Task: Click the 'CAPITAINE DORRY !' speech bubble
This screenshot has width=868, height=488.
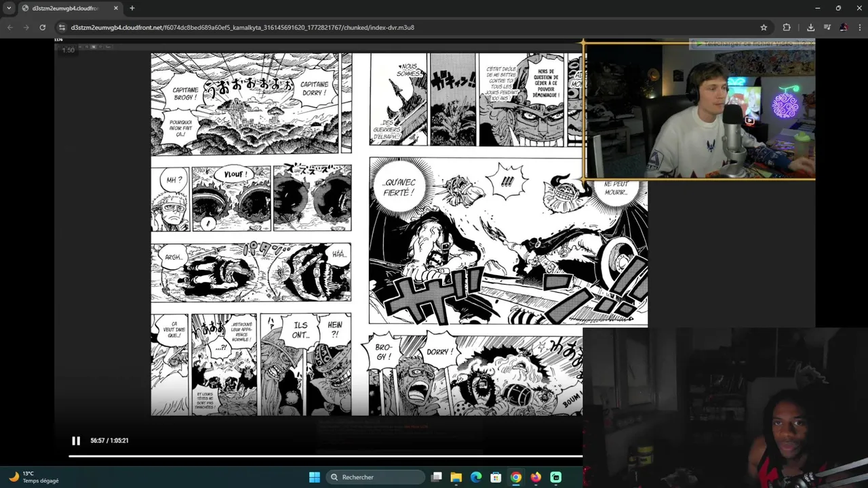Action: [x=314, y=89]
